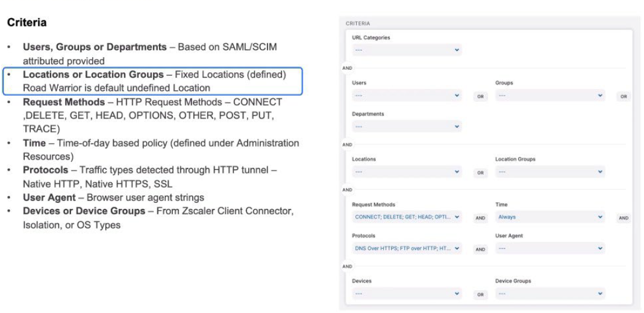Expand the Device Groups dropdown
This screenshot has width=644, height=313.
click(549, 294)
